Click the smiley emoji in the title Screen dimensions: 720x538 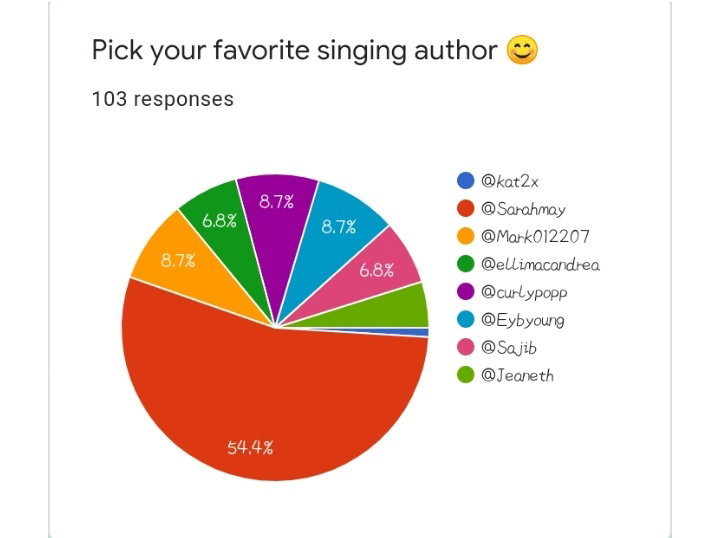tap(522, 50)
